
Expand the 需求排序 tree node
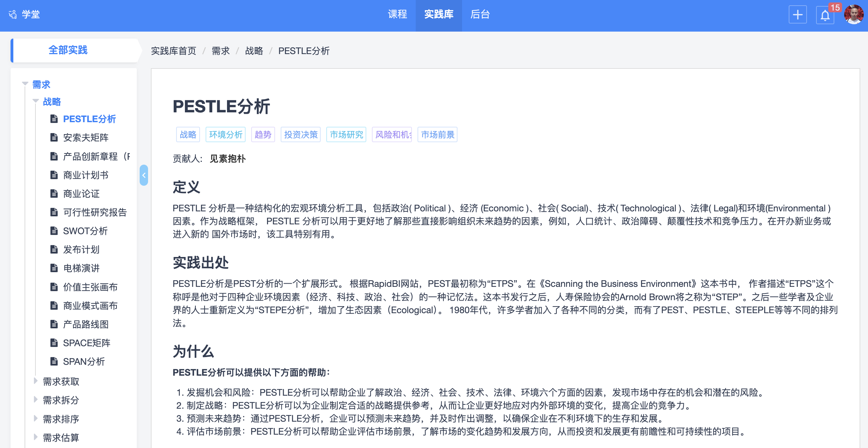pos(36,418)
